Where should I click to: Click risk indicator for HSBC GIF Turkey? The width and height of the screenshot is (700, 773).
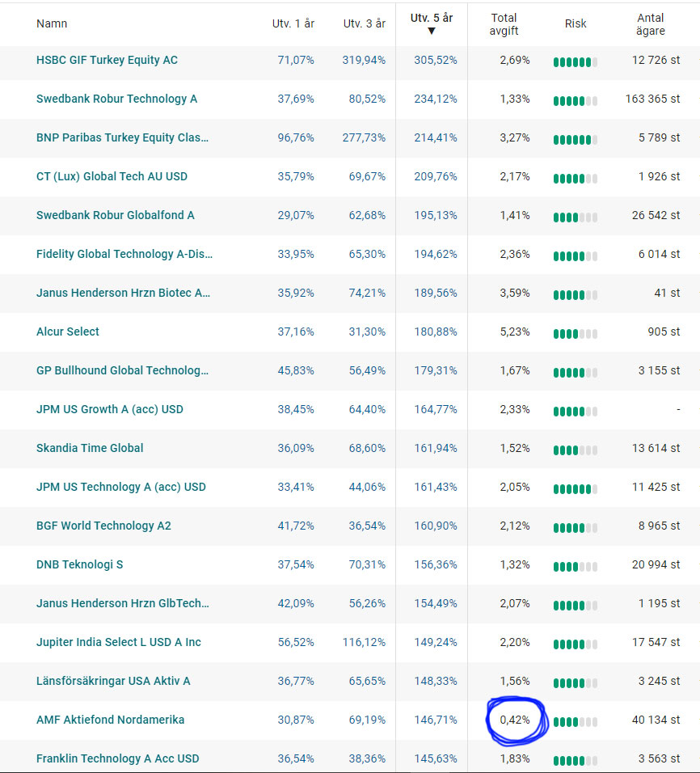pos(575,62)
